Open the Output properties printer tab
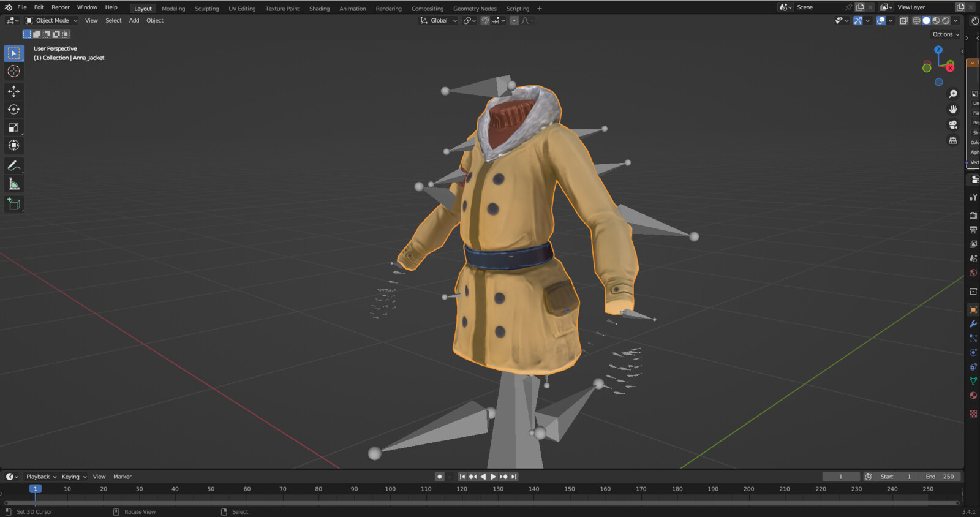Viewport: 980px width, 517px height. tap(973, 230)
